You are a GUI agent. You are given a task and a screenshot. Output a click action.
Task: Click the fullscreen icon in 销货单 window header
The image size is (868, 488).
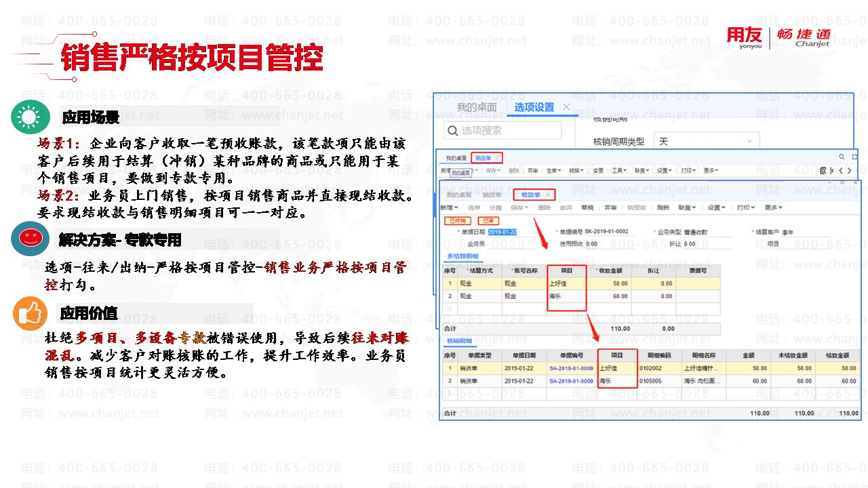[854, 157]
